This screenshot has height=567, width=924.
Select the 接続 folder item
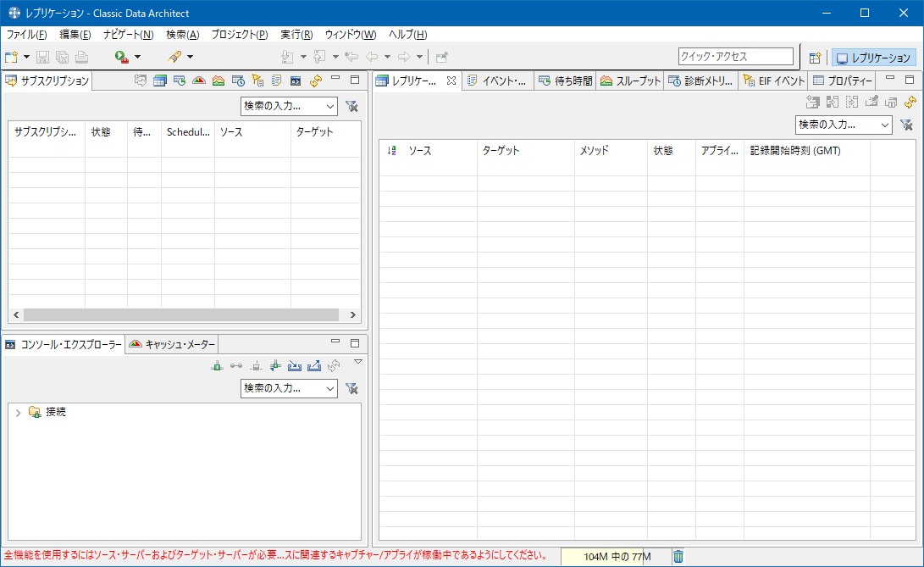coord(47,412)
